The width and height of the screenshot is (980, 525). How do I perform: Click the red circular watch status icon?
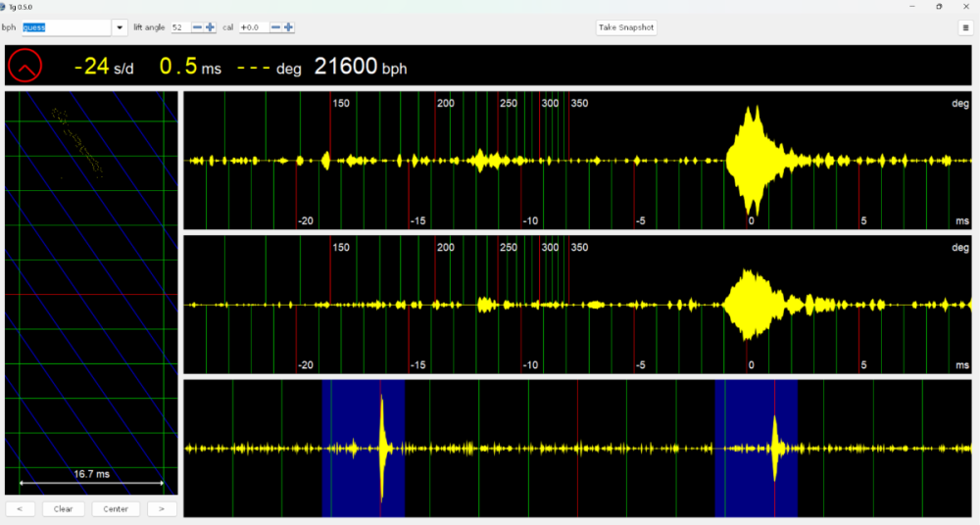pos(25,65)
